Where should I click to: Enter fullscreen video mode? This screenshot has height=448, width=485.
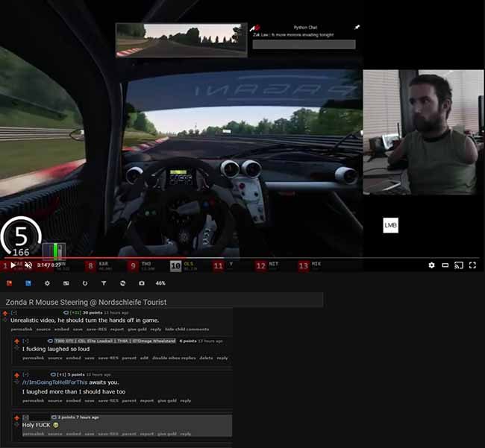pyautogui.click(x=472, y=265)
